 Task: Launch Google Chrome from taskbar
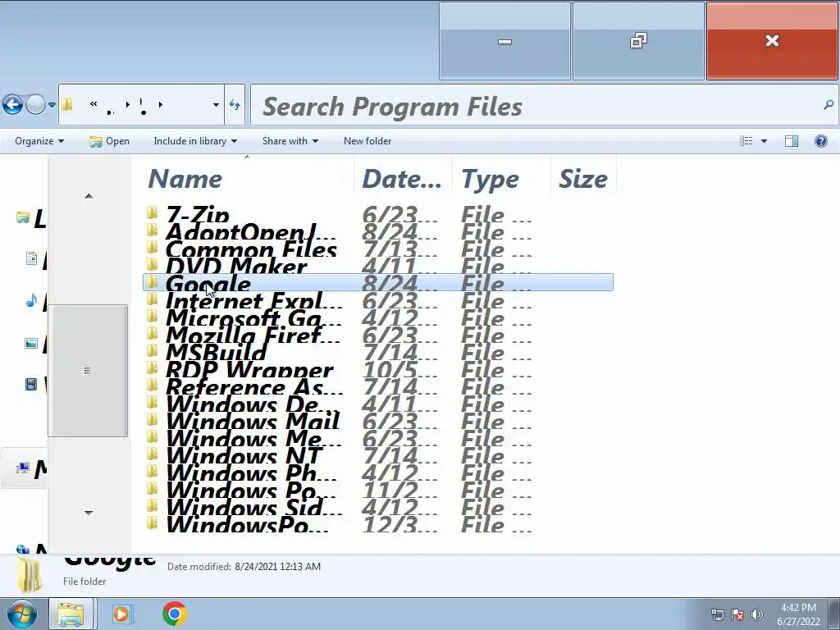click(x=175, y=614)
